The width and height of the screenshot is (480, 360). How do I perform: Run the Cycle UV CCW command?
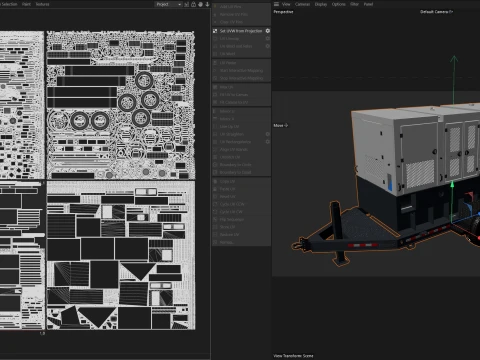pos(241,204)
